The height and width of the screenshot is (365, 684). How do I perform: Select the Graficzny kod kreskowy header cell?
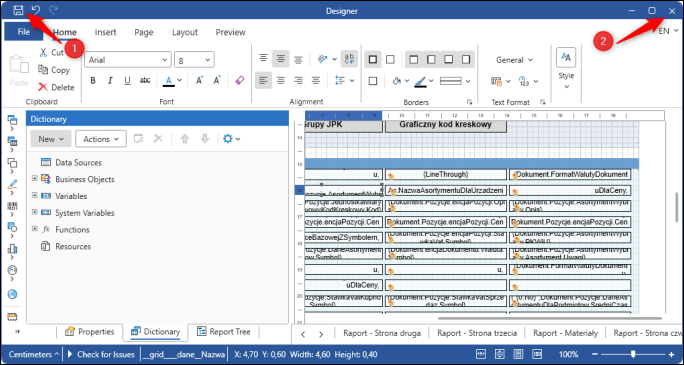tap(446, 125)
